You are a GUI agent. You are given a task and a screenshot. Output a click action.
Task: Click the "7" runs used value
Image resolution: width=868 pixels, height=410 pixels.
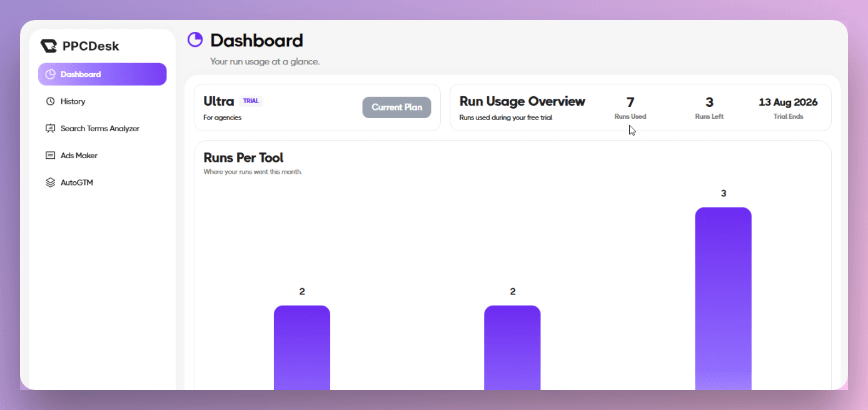(630, 102)
